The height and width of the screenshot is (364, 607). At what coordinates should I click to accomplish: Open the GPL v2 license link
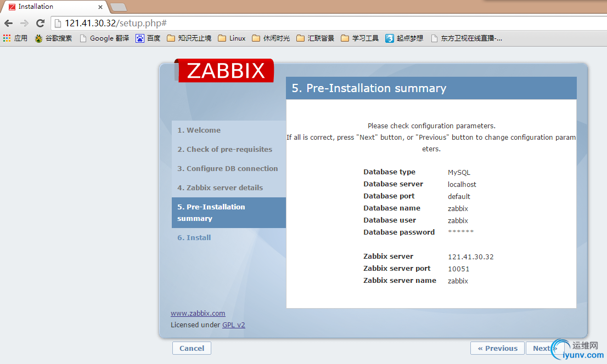point(233,325)
